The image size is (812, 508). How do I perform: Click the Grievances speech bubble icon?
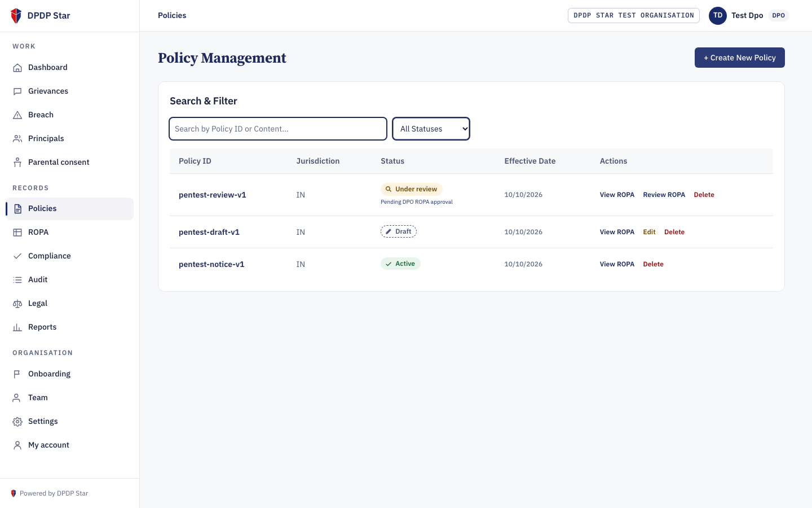17,91
